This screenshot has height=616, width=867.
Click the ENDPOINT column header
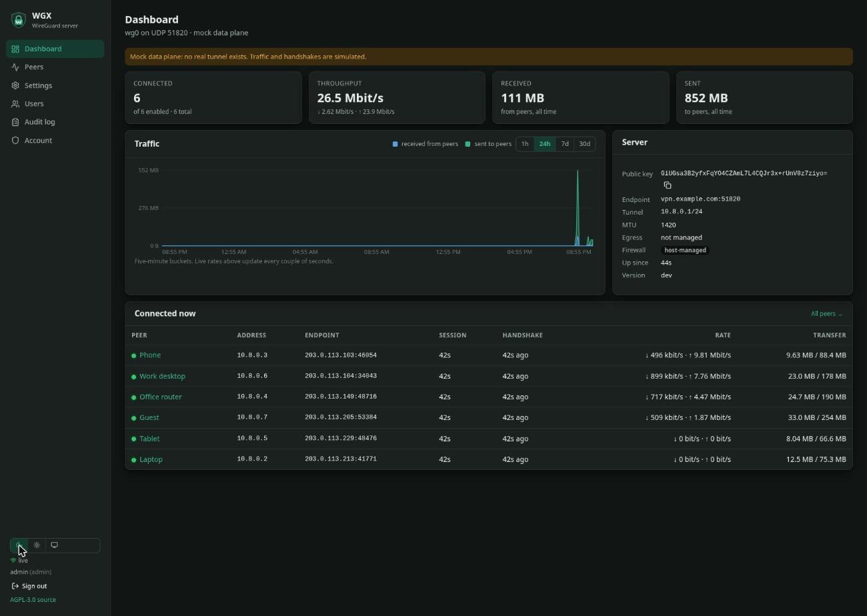pos(322,335)
